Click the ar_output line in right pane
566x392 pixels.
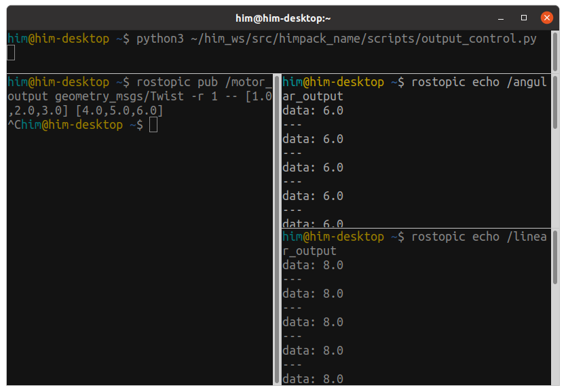313,96
